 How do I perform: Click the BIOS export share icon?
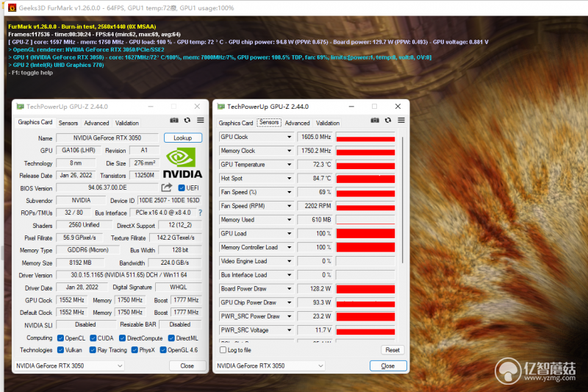coord(167,188)
